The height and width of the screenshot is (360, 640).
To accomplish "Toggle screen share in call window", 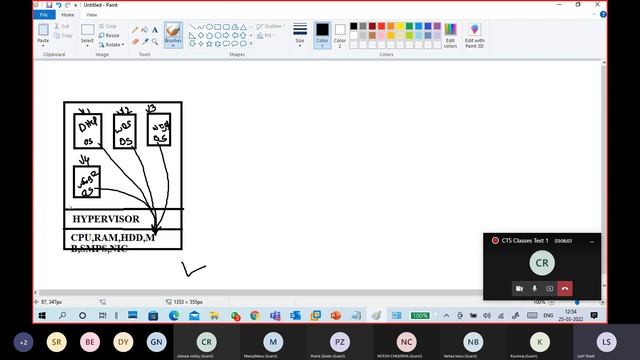I will point(549,289).
